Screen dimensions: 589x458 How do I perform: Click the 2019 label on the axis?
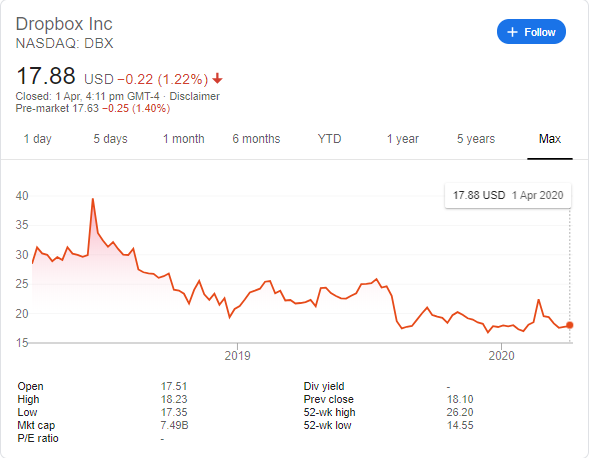coord(237,355)
